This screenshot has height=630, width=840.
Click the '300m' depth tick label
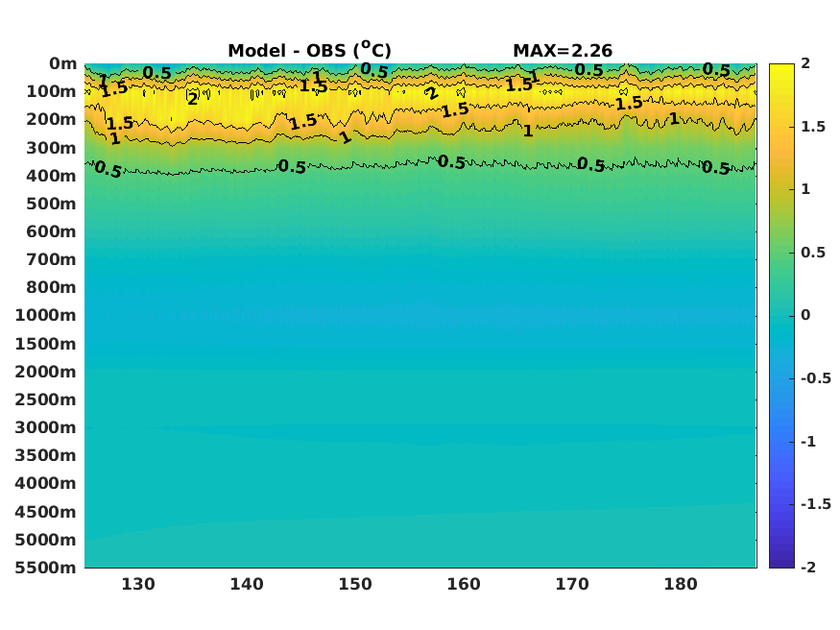pyautogui.click(x=52, y=148)
